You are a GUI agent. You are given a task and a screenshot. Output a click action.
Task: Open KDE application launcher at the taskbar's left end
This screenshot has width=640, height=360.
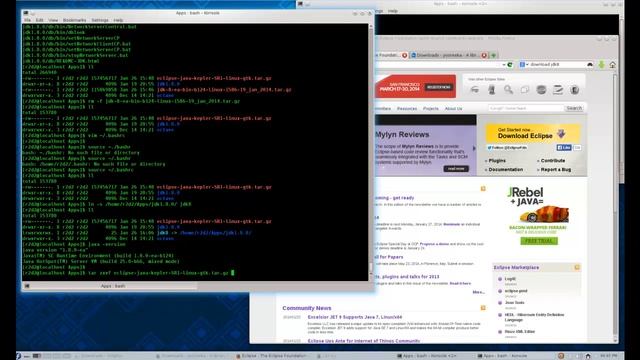18,356
